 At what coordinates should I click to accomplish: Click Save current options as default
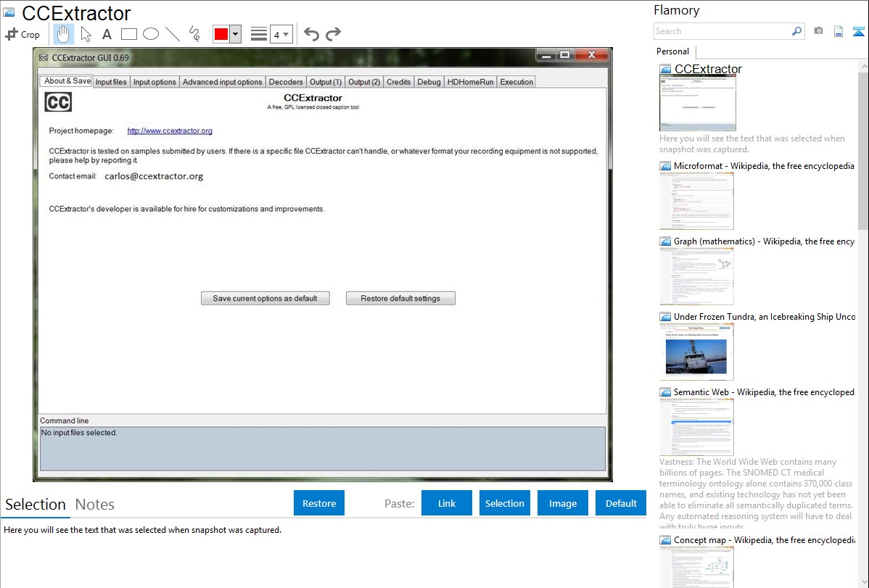pyautogui.click(x=265, y=298)
